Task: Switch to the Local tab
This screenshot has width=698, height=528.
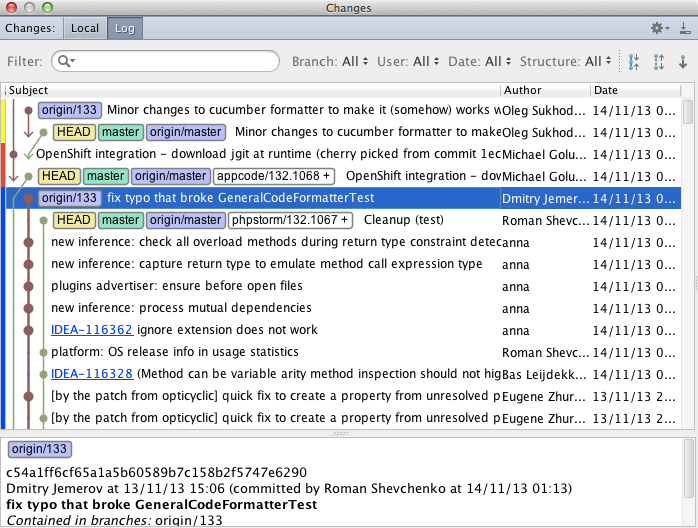Action: click(x=85, y=28)
